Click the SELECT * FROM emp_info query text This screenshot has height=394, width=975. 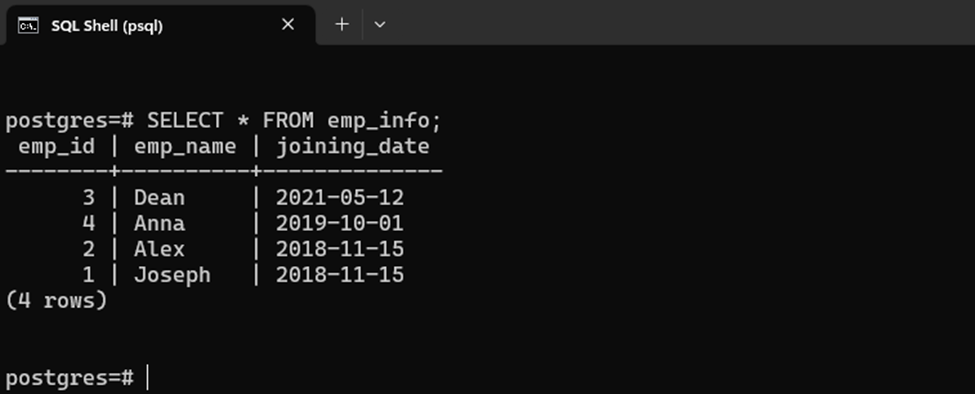[294, 120]
